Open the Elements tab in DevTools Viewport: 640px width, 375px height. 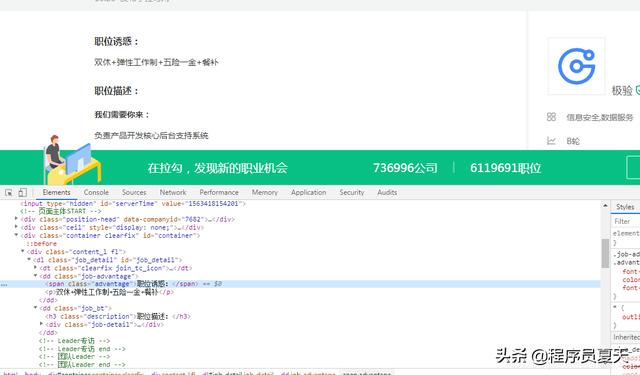[x=56, y=192]
